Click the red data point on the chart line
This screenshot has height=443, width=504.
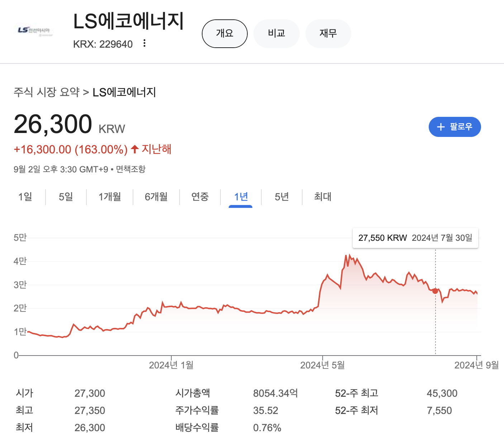pos(435,291)
